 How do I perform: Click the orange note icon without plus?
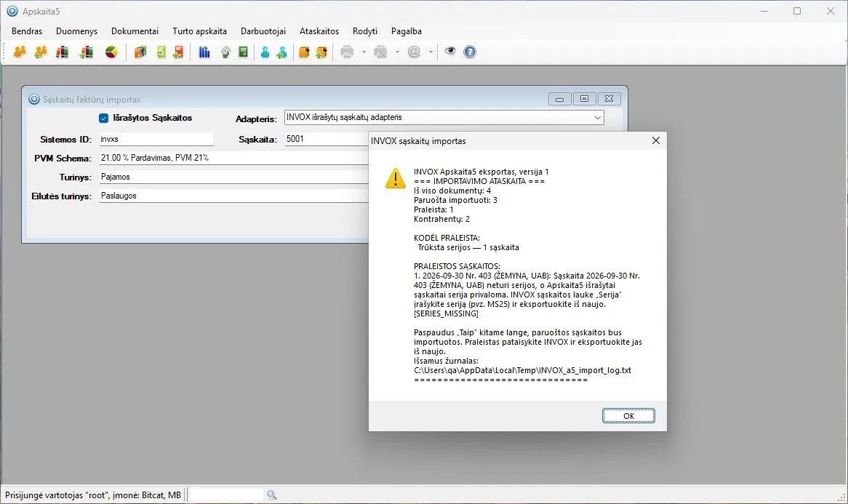pos(304,52)
